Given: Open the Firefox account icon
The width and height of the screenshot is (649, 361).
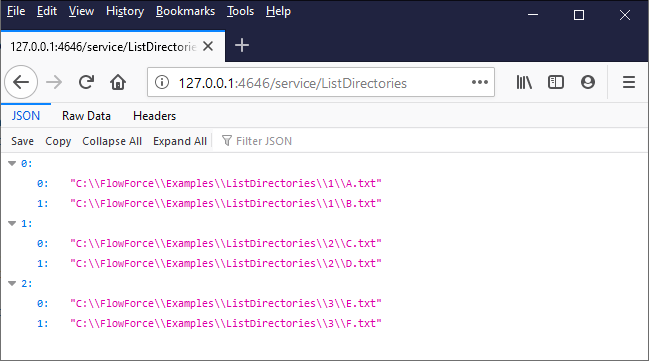Looking at the screenshot, I should 588,82.
